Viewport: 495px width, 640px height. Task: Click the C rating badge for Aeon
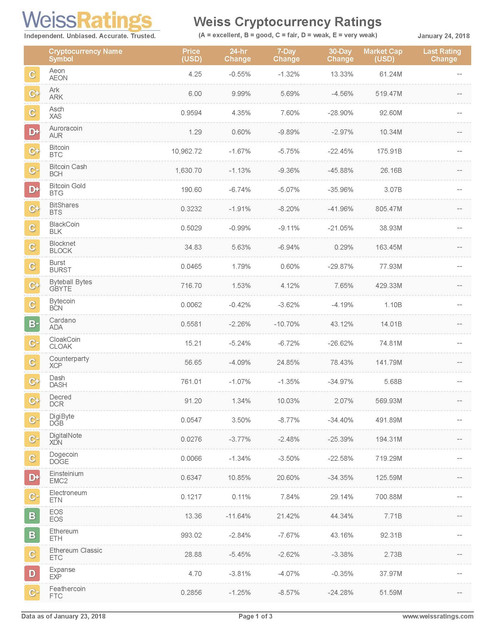point(32,75)
